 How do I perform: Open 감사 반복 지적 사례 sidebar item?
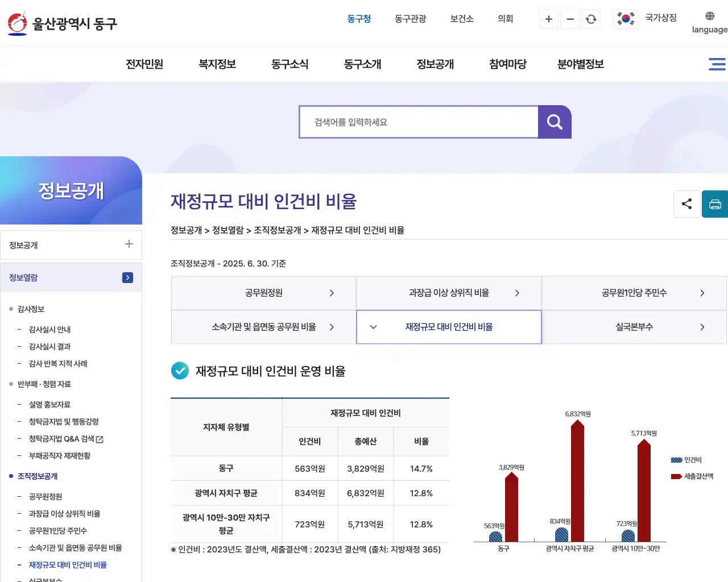click(58, 364)
